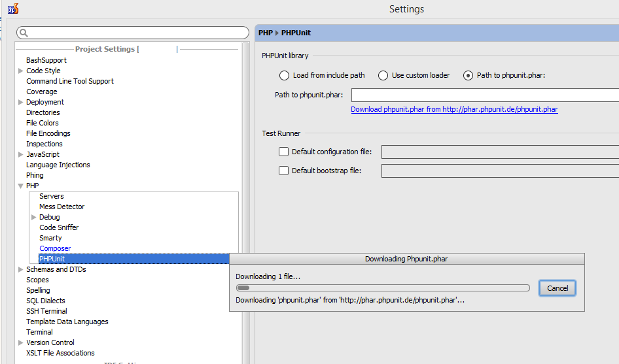Expand the JavaScript tree node
The image size is (619, 364).
click(20, 155)
